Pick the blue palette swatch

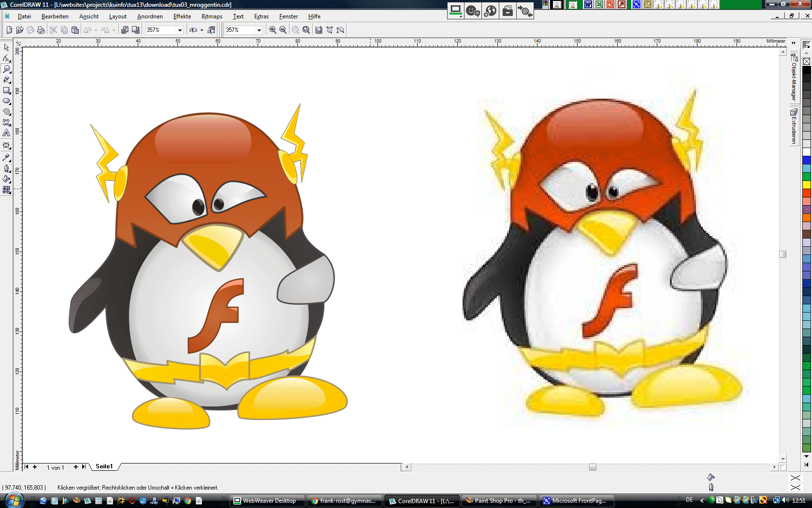807,160
